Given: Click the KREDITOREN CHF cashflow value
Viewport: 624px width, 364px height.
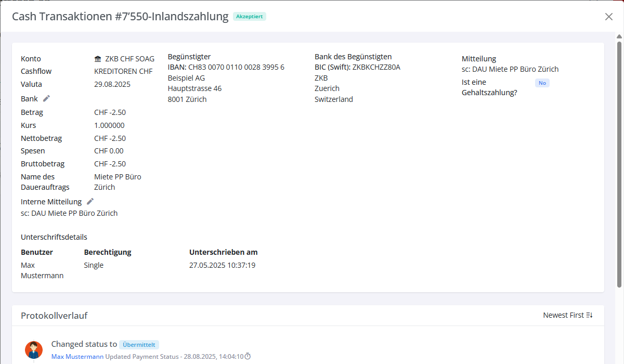Looking at the screenshot, I should pos(123,71).
